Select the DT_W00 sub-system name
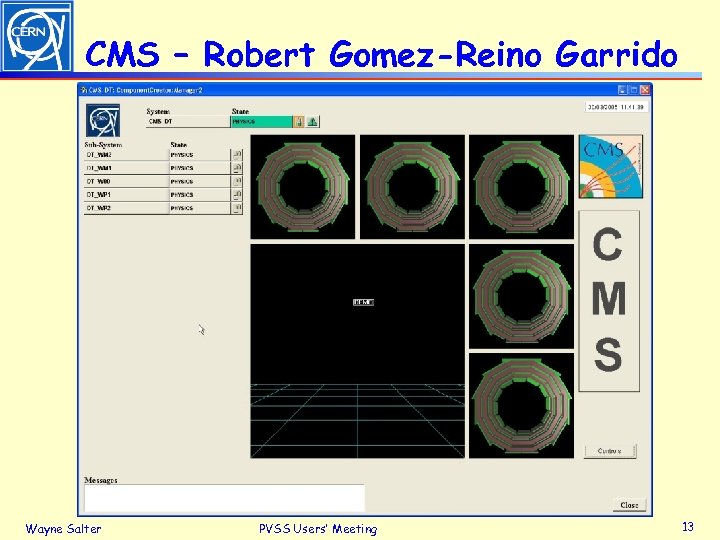 click(127, 181)
